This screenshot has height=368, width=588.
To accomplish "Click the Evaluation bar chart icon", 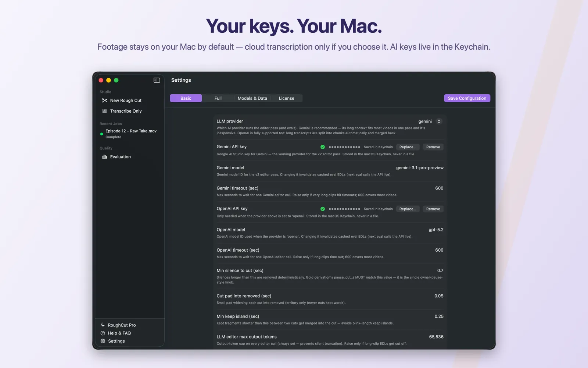I will 104,157.
